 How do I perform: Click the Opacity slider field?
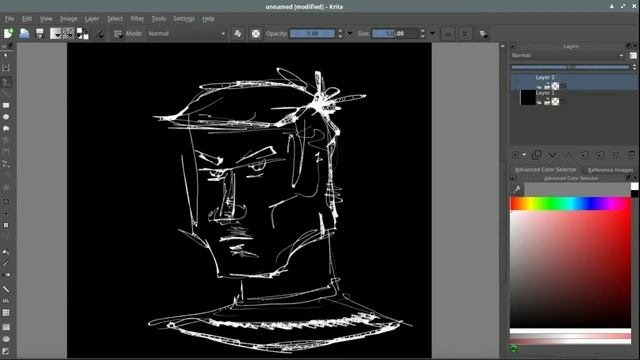coord(312,33)
